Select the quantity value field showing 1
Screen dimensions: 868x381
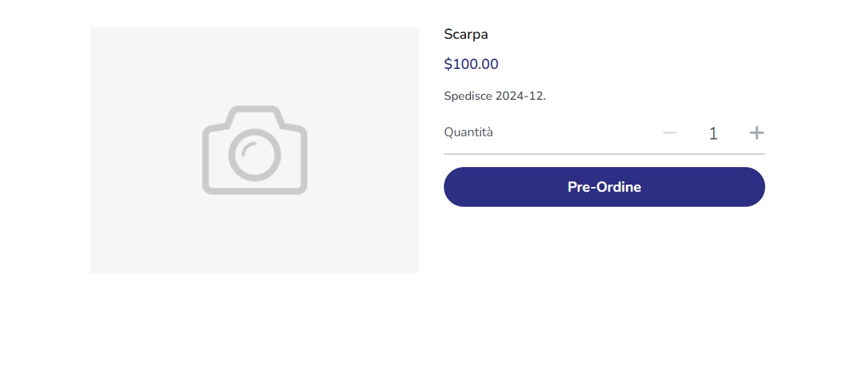click(713, 133)
